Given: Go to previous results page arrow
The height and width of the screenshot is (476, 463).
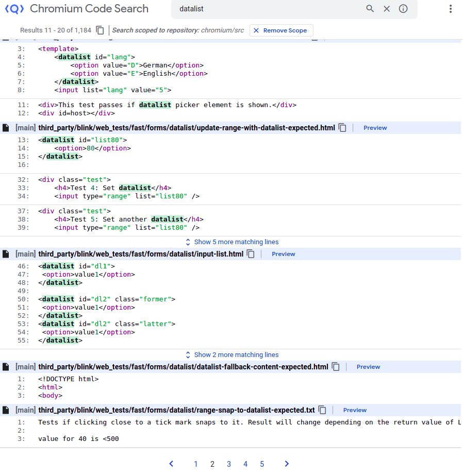Looking at the screenshot, I should click(x=172, y=464).
